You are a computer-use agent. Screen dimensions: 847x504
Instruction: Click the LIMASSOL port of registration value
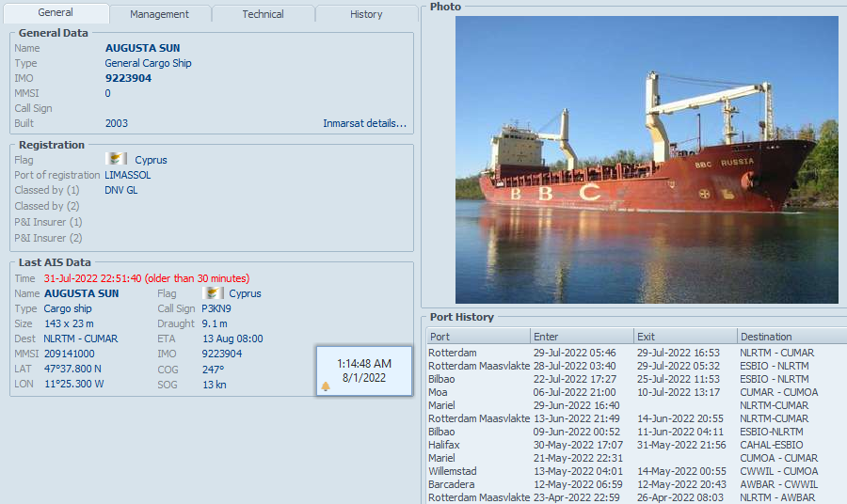pyautogui.click(x=127, y=176)
